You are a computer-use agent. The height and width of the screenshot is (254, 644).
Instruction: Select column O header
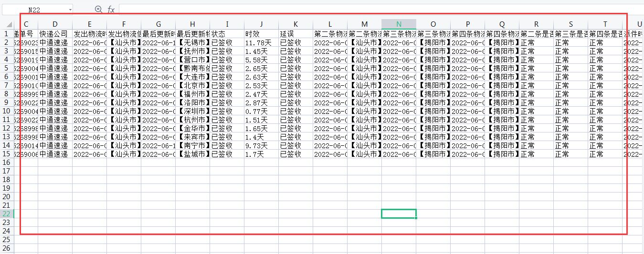[433, 24]
